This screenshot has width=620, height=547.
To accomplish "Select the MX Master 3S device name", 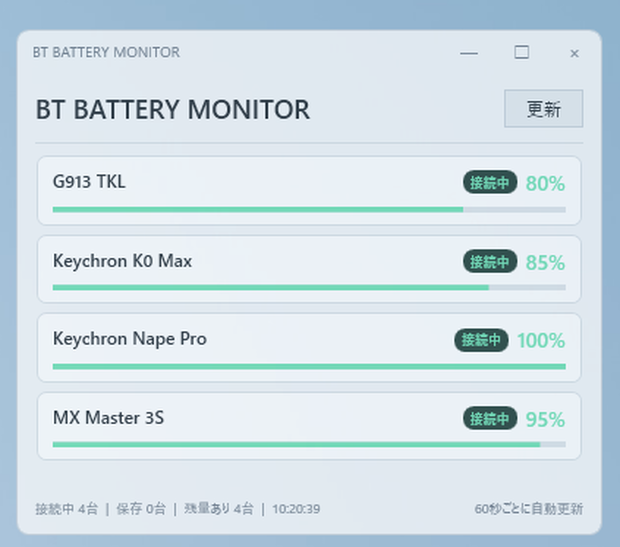I will coord(108,418).
